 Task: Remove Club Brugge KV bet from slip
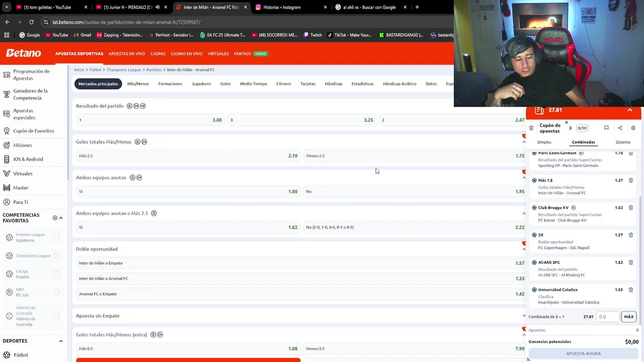[x=630, y=208]
